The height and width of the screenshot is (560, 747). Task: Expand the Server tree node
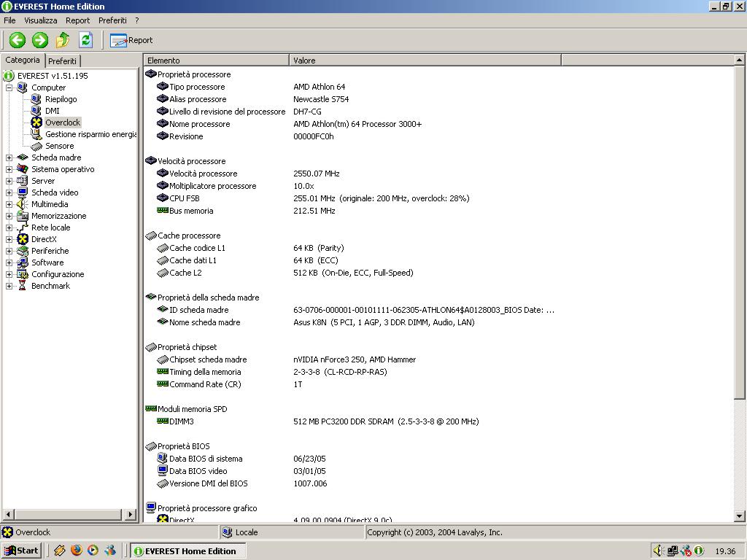coord(9,181)
